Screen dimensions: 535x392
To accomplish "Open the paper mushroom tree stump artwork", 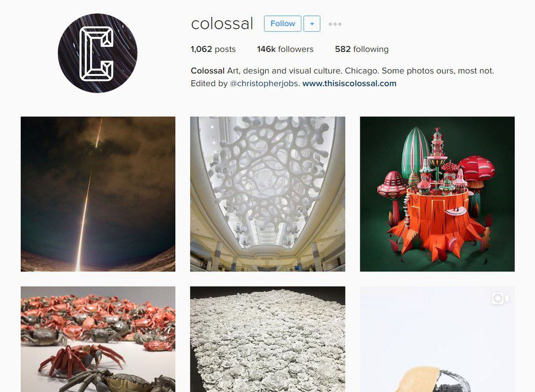I will (437, 194).
